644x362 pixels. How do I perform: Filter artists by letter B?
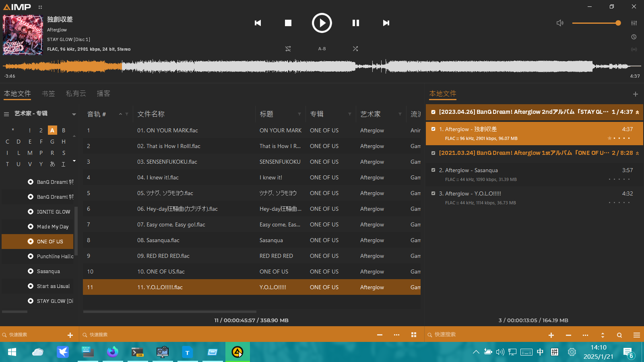(x=64, y=130)
